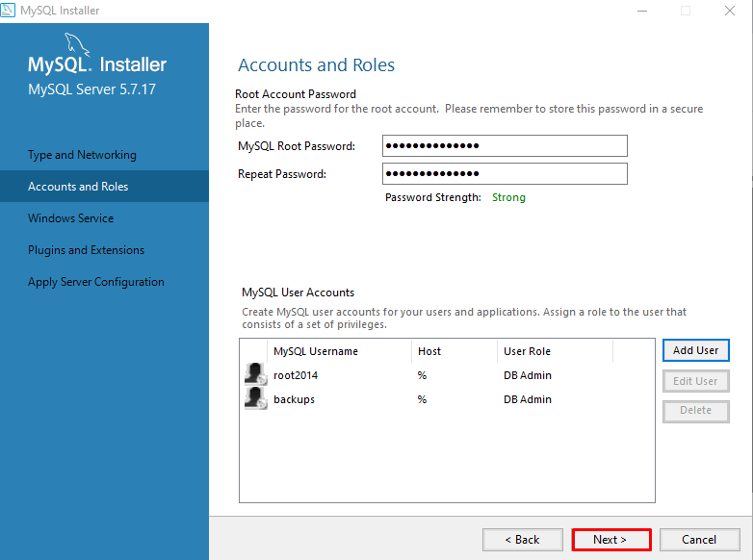Click the Add User button

click(696, 350)
